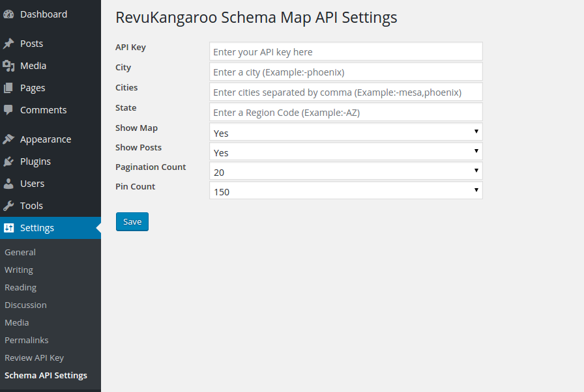Click the Users person icon
Screen dimensions: 584x392
(x=8, y=184)
